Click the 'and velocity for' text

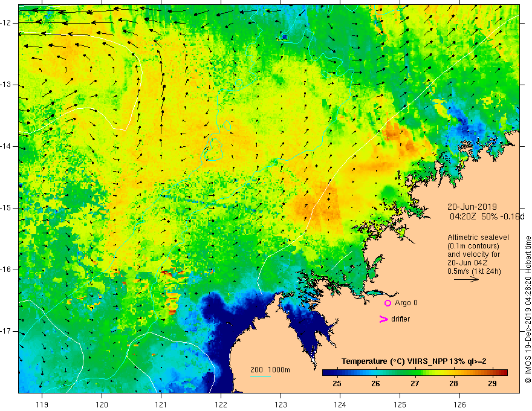click(x=473, y=254)
